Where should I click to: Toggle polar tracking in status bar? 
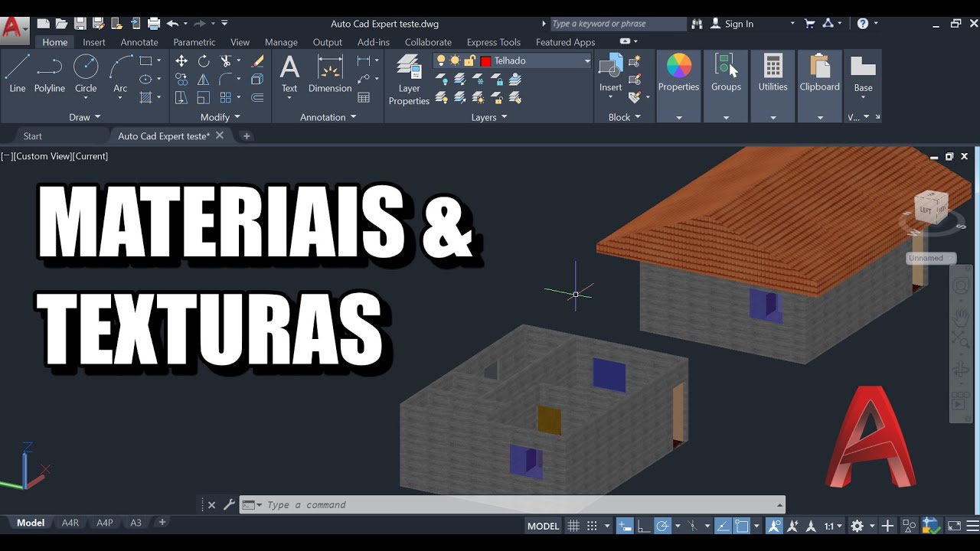pyautogui.click(x=663, y=527)
